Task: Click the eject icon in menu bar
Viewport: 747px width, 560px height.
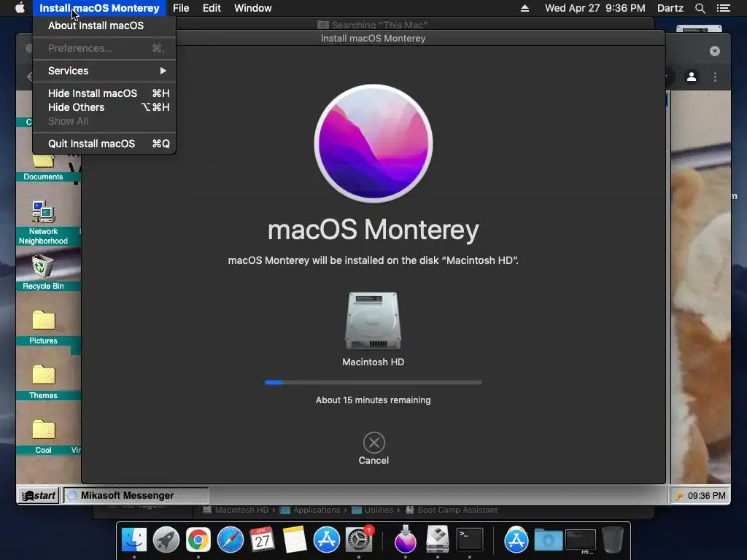Action: point(525,8)
